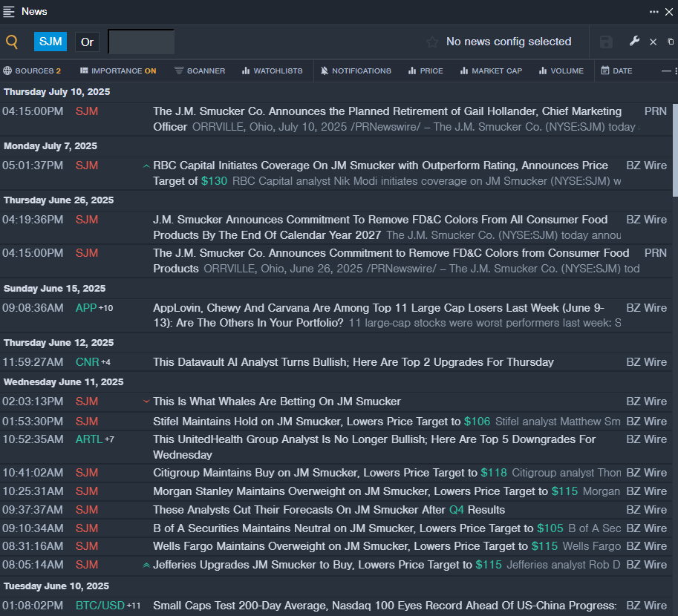Click the CNR ticker symbol

point(88,362)
